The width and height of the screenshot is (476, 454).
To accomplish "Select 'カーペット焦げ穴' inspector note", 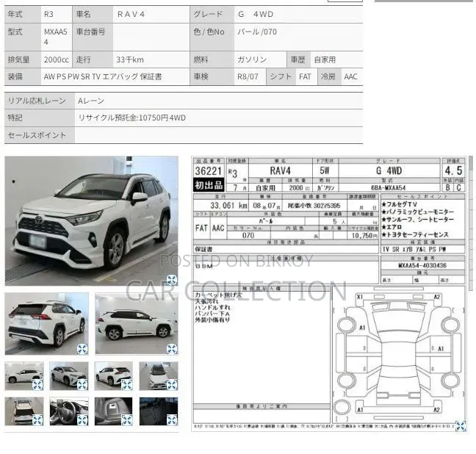I will [x=219, y=295].
